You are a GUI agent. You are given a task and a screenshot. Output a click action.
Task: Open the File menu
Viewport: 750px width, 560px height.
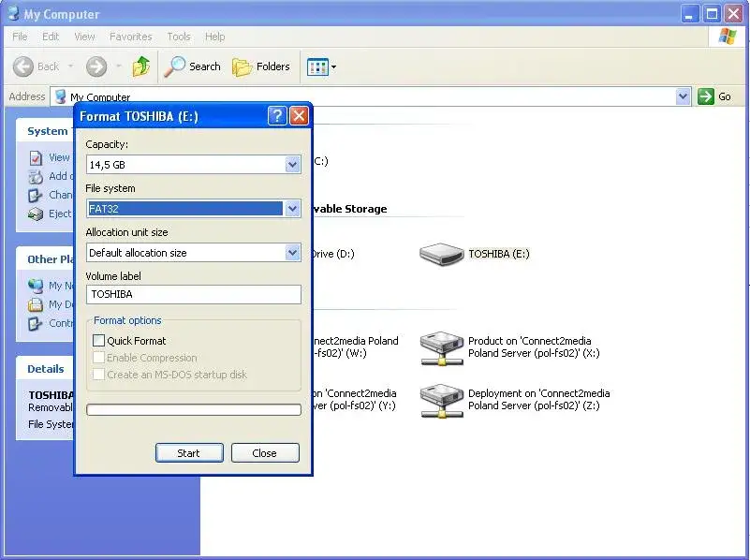(x=20, y=37)
